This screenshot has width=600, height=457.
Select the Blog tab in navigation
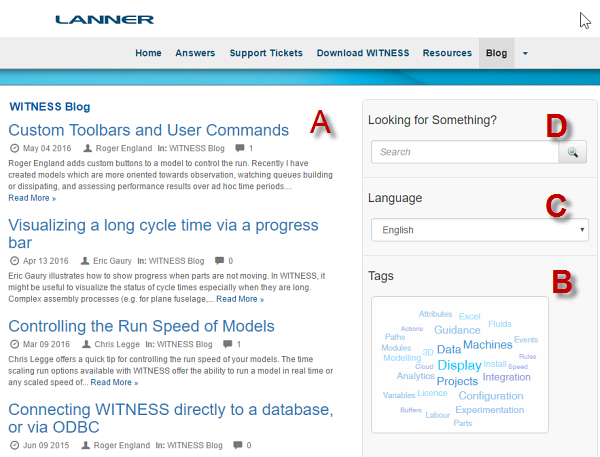pos(496,53)
